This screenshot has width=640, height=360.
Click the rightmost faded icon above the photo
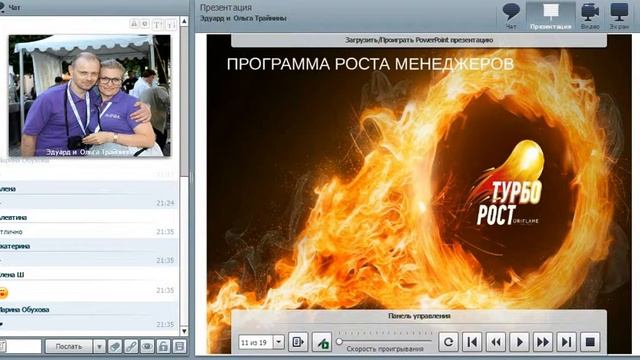tap(171, 24)
